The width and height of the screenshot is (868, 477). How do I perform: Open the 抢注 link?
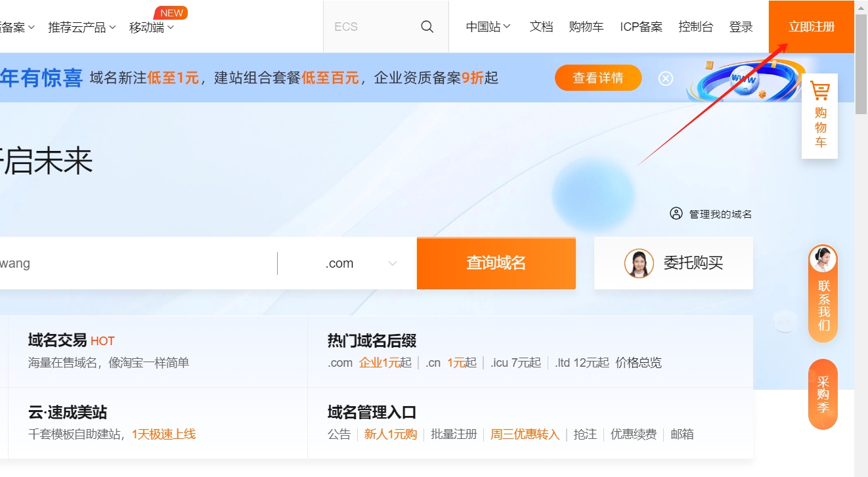pyautogui.click(x=585, y=434)
